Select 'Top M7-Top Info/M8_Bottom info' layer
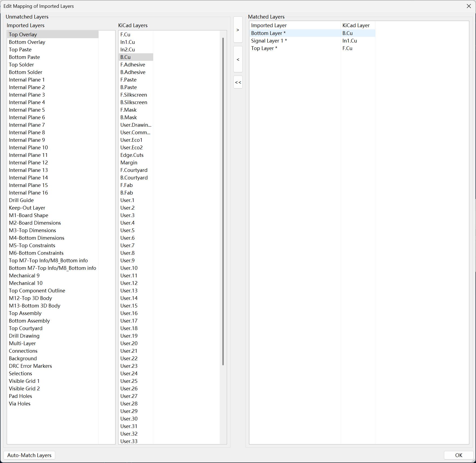The width and height of the screenshot is (476, 463). tap(53, 260)
